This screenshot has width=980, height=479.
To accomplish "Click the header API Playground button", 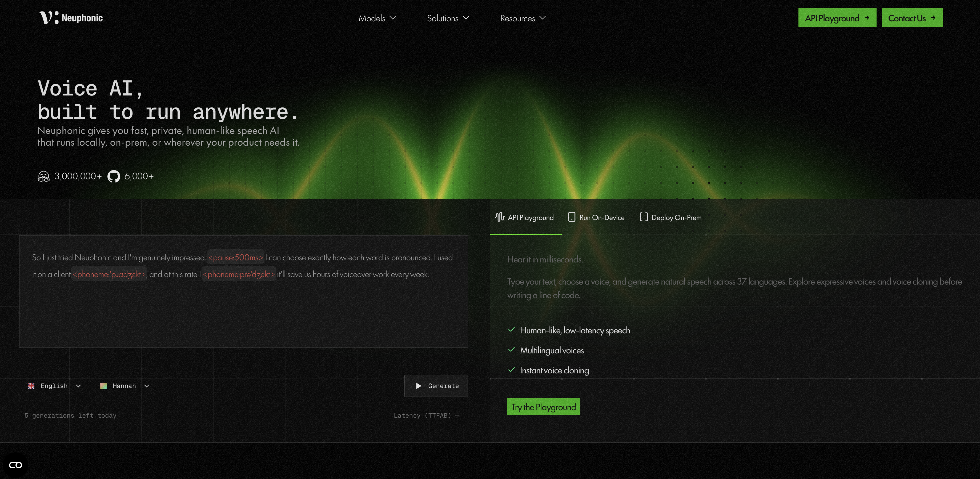I will [x=837, y=18].
